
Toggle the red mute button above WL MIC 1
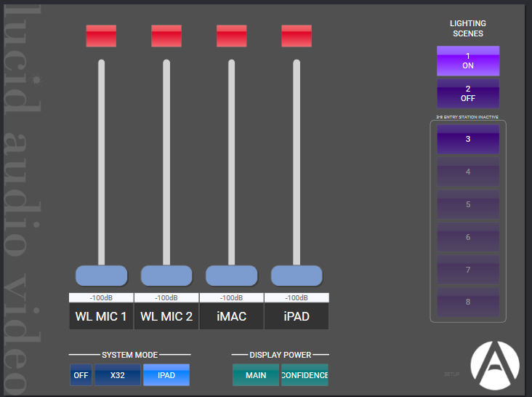click(101, 36)
